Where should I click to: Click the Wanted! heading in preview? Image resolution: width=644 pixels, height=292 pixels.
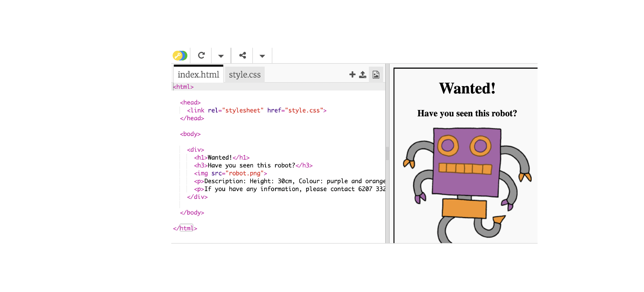pos(467,88)
